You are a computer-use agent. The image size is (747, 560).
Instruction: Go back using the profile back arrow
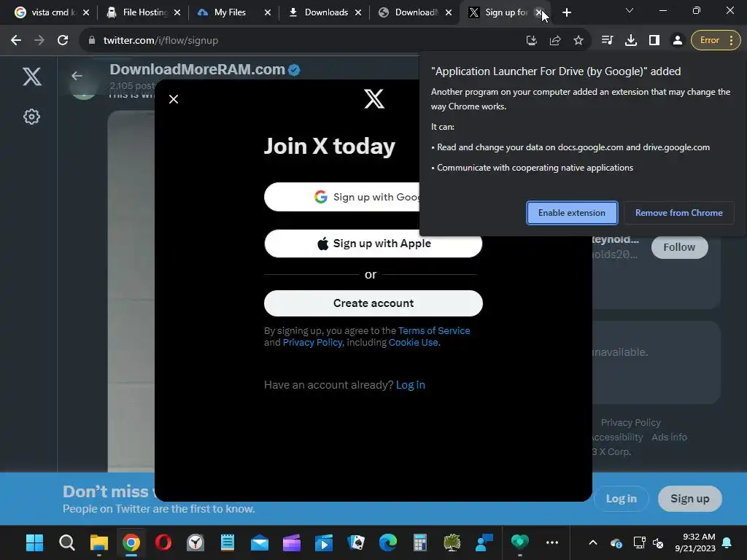tap(77, 76)
